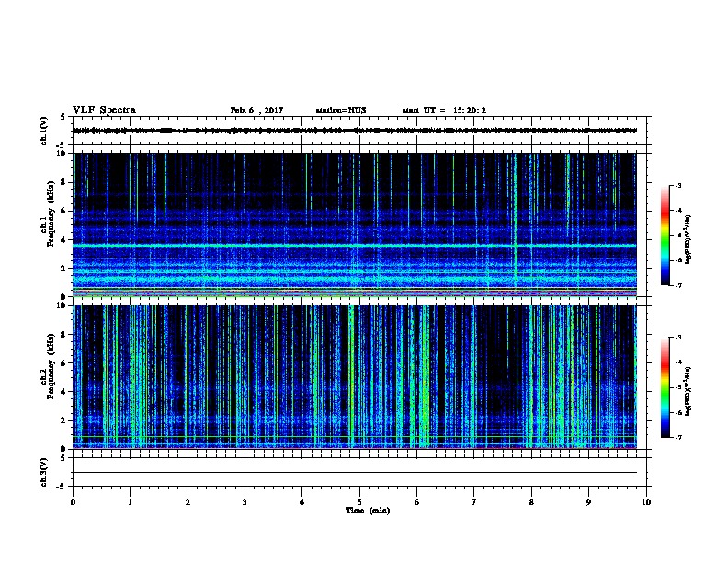728x563 pixels.
Task: Click inside the ch.2 spectrogram panel
Action: [x=355, y=377]
